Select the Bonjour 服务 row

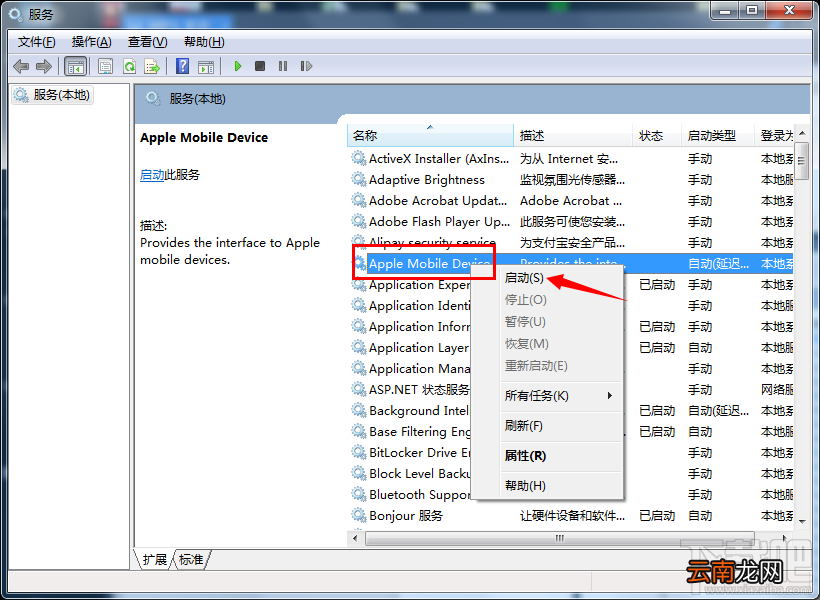pos(572,515)
